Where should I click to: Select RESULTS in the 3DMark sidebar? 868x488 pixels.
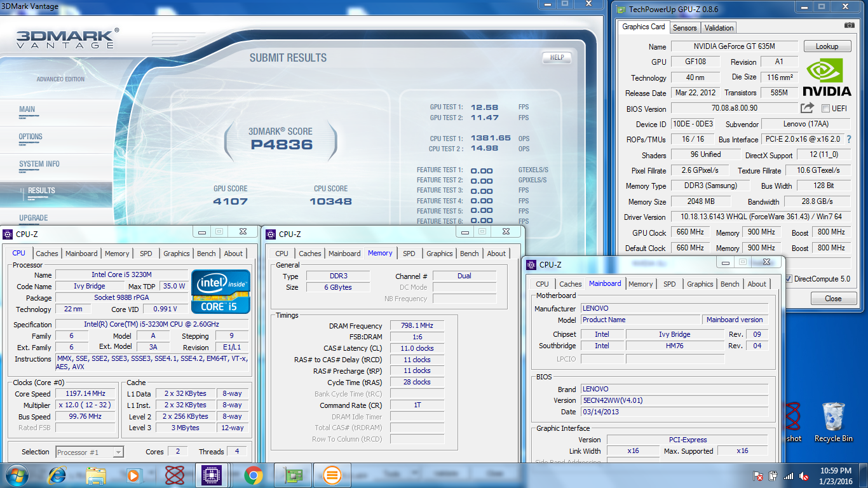pyautogui.click(x=41, y=191)
